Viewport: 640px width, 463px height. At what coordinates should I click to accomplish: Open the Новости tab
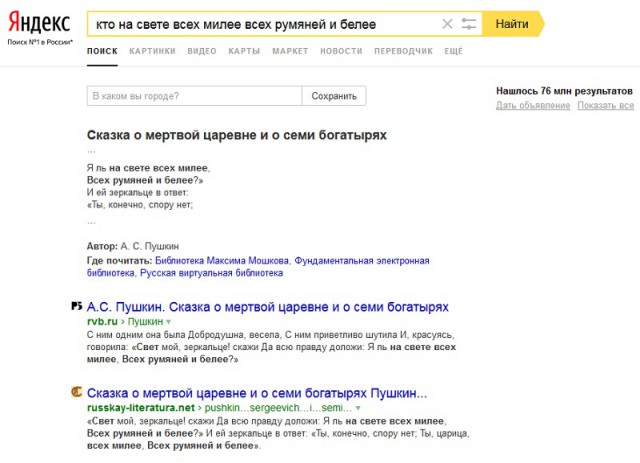[341, 51]
